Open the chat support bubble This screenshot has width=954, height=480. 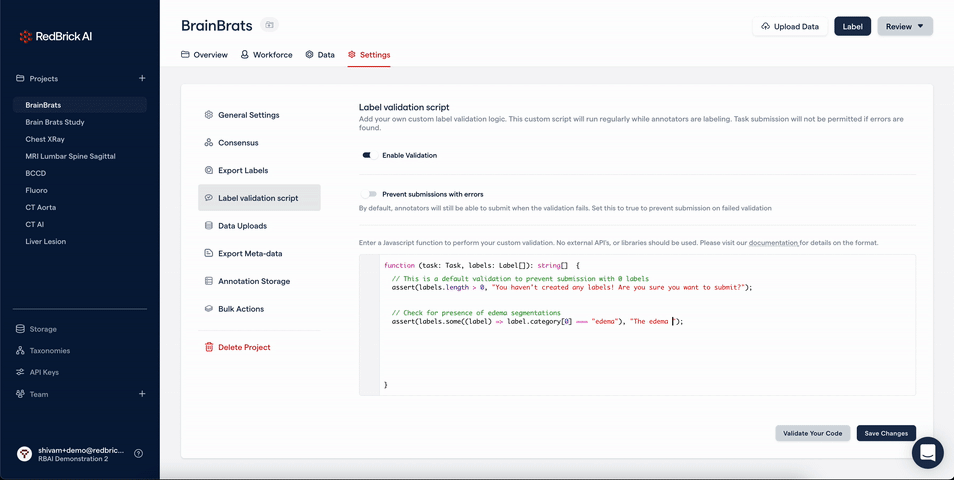click(x=928, y=453)
